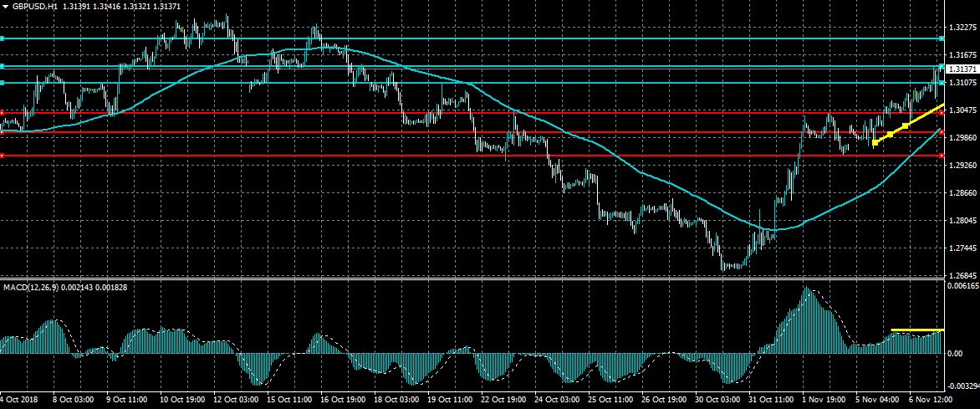Select the yellow trendline's middle anchor square
Image resolution: width=980 pixels, height=409 pixels.
(x=890, y=135)
